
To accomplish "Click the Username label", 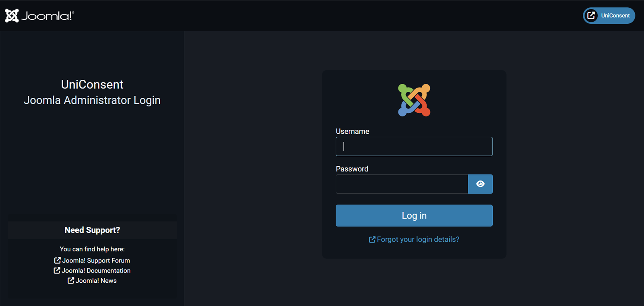I will pyautogui.click(x=353, y=131).
